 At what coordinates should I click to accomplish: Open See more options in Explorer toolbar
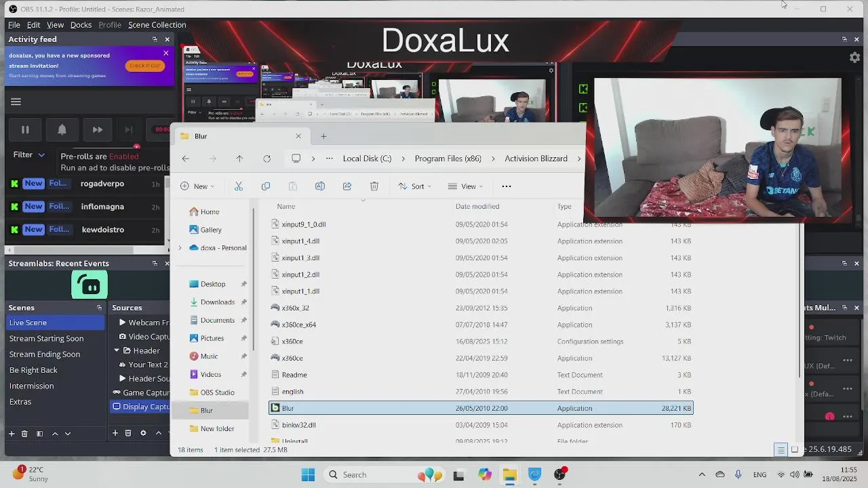[x=506, y=186]
